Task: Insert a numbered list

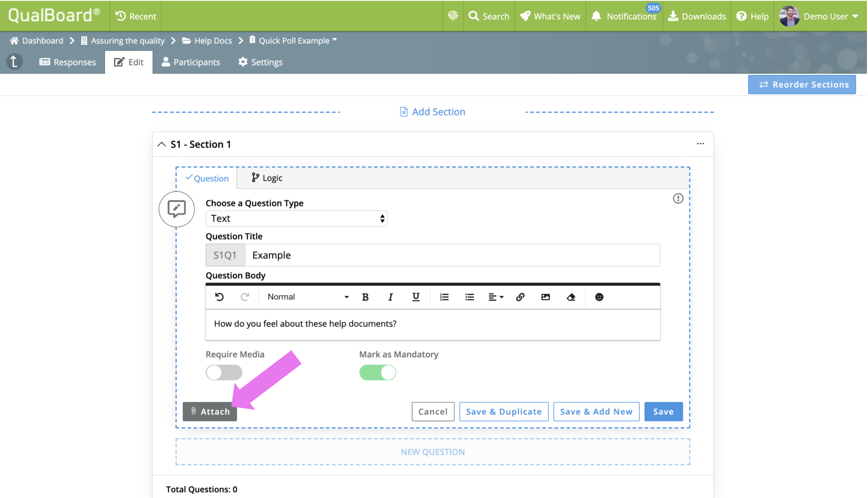Action: click(x=444, y=297)
